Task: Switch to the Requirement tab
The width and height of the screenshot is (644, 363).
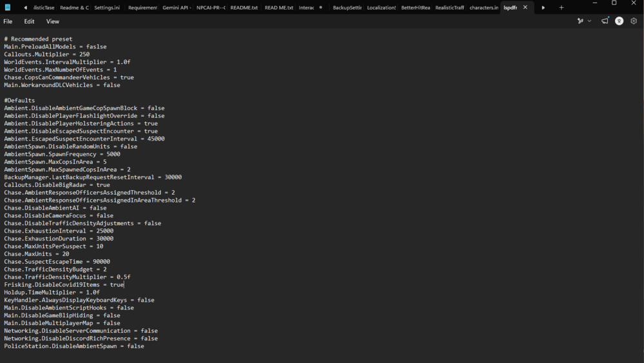Action: point(142,7)
